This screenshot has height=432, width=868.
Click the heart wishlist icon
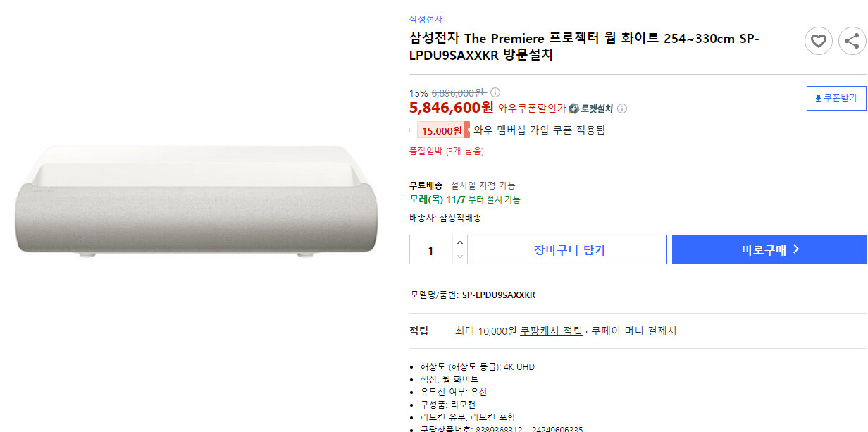pos(818,41)
